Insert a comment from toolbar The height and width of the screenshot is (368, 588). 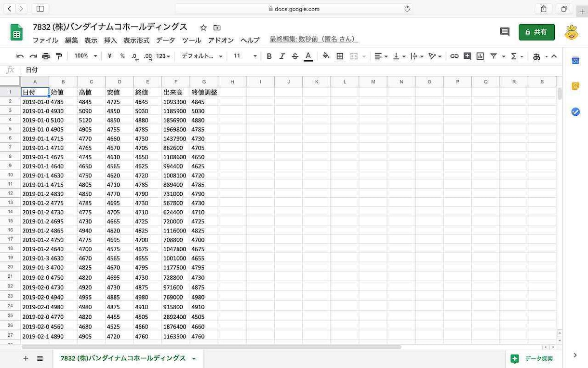coord(467,56)
